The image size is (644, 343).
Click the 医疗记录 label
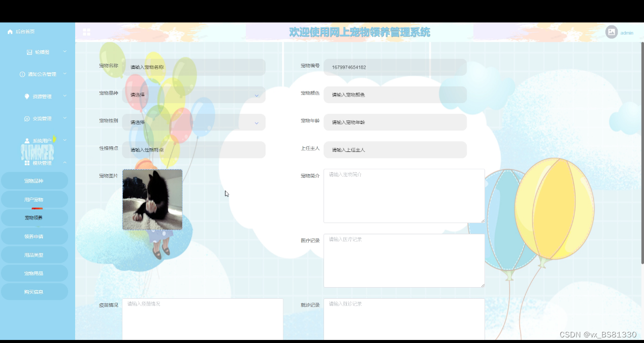pos(310,240)
